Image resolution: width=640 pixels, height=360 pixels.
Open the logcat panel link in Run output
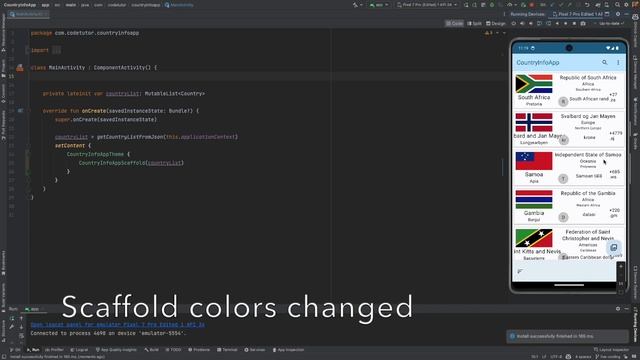click(x=118, y=324)
